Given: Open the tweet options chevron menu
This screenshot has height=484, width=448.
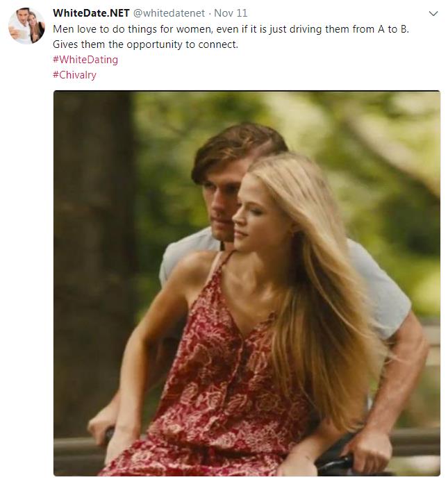Looking at the screenshot, I should pyautogui.click(x=433, y=14).
